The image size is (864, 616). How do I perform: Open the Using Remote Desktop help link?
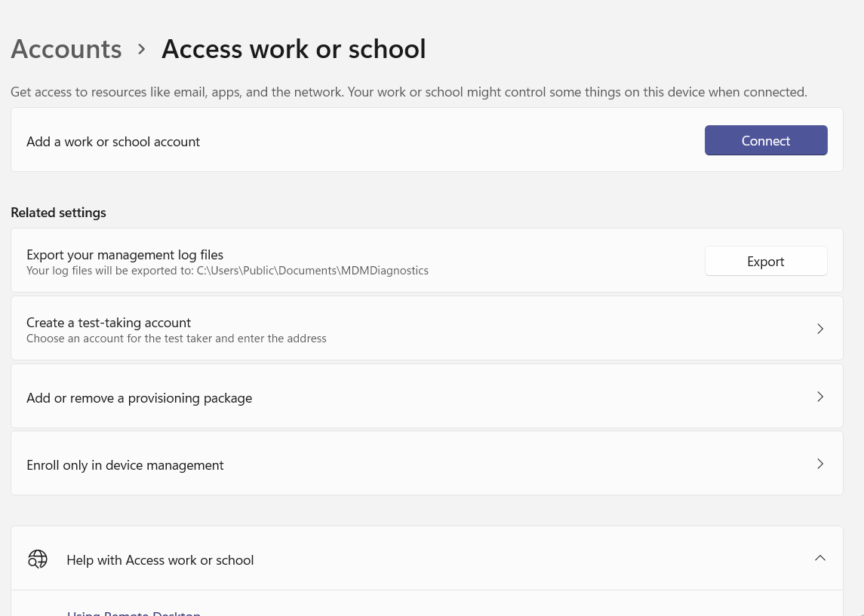(134, 612)
